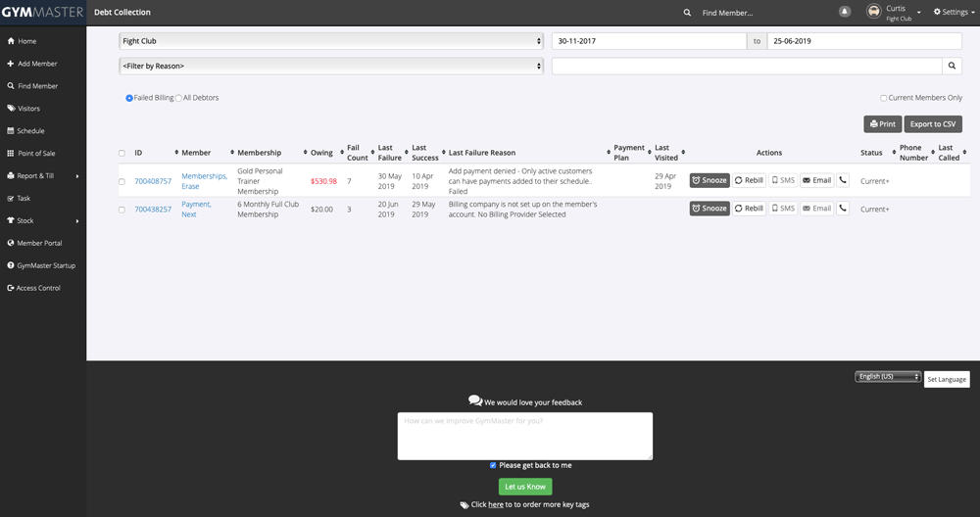
Task: Open the Filter by Reason dropdown
Action: 330,66
